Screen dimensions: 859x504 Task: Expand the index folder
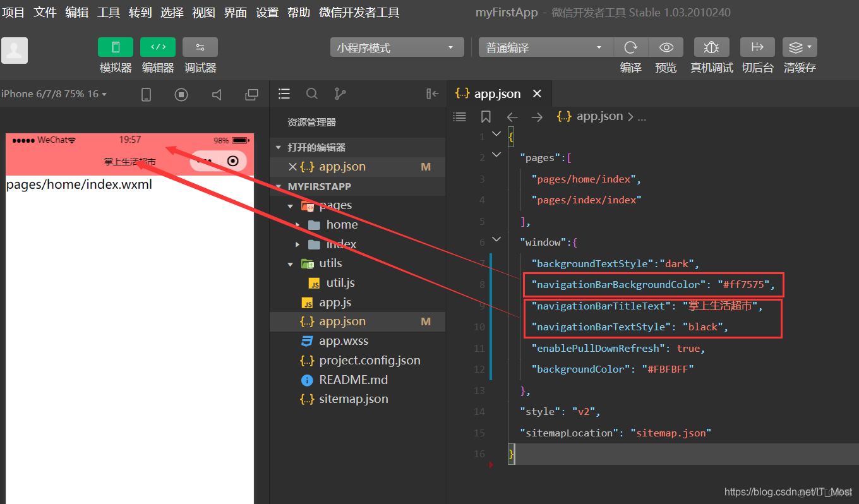[x=298, y=244]
